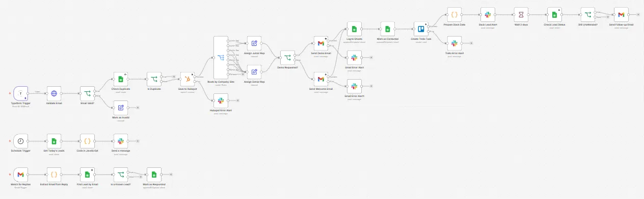This screenshot has height=199, width=644.
Task: Open the Hubspot Error Alert Slack node
Action: (x=221, y=101)
